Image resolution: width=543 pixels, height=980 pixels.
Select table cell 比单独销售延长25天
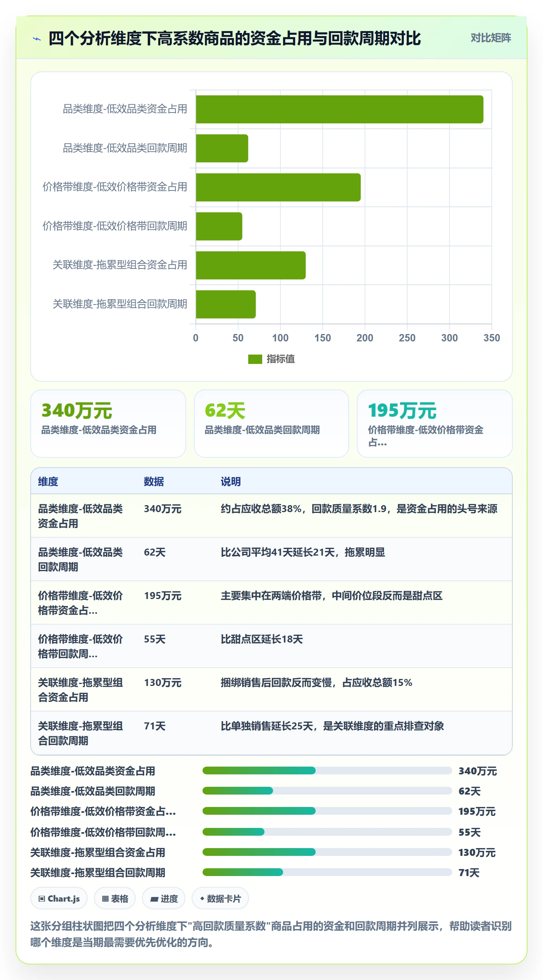pyautogui.click(x=332, y=726)
